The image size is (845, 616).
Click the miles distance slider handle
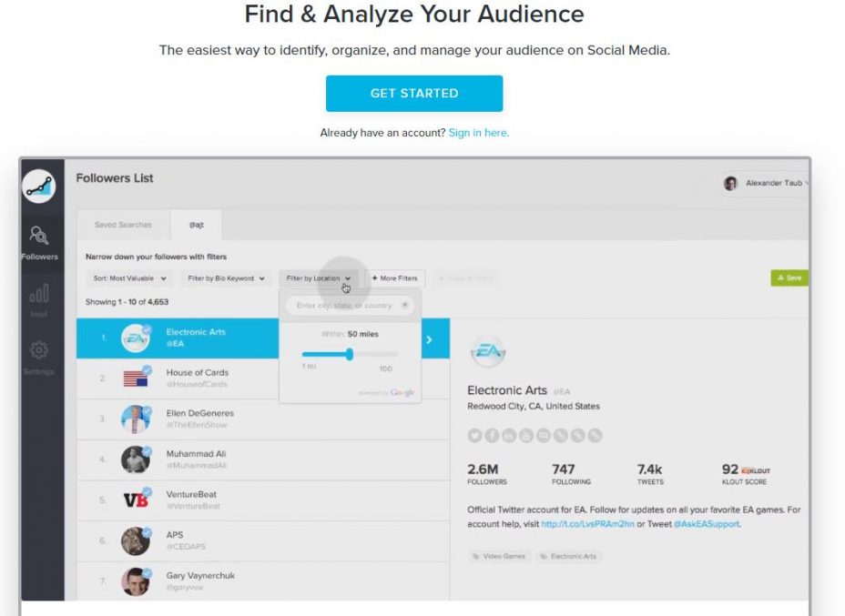(350, 354)
